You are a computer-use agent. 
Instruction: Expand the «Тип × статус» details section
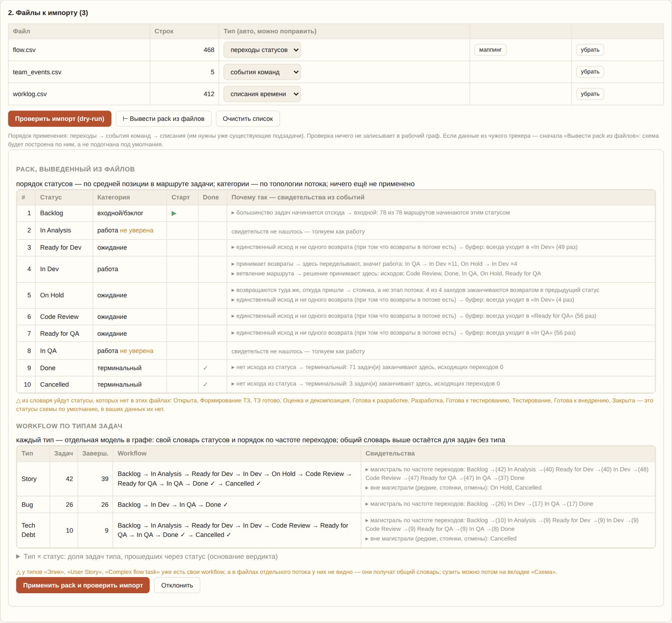pos(147,557)
